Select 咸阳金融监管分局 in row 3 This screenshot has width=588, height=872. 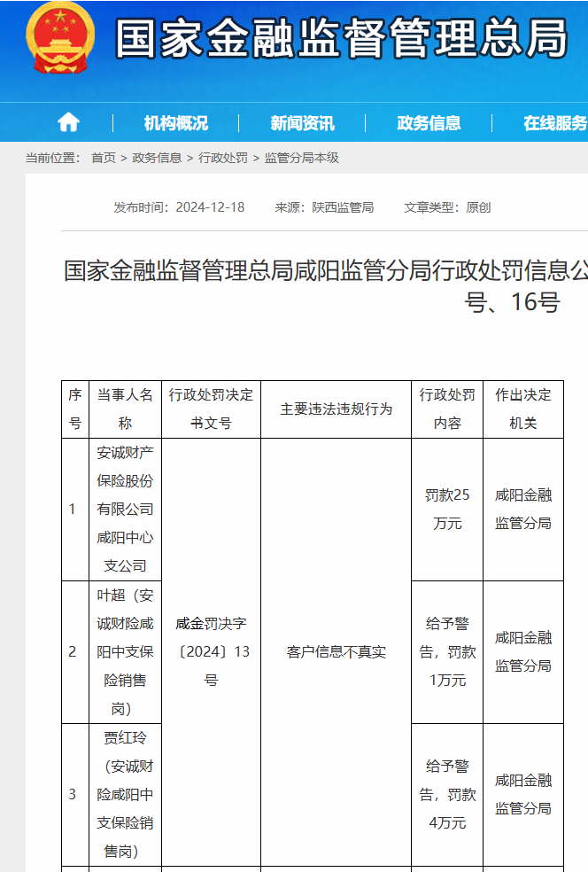523,795
